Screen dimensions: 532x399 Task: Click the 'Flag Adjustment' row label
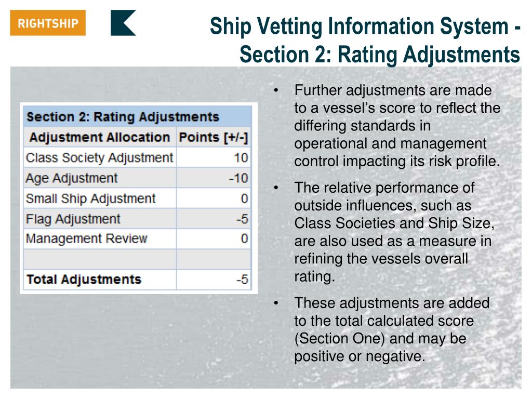tap(73, 219)
